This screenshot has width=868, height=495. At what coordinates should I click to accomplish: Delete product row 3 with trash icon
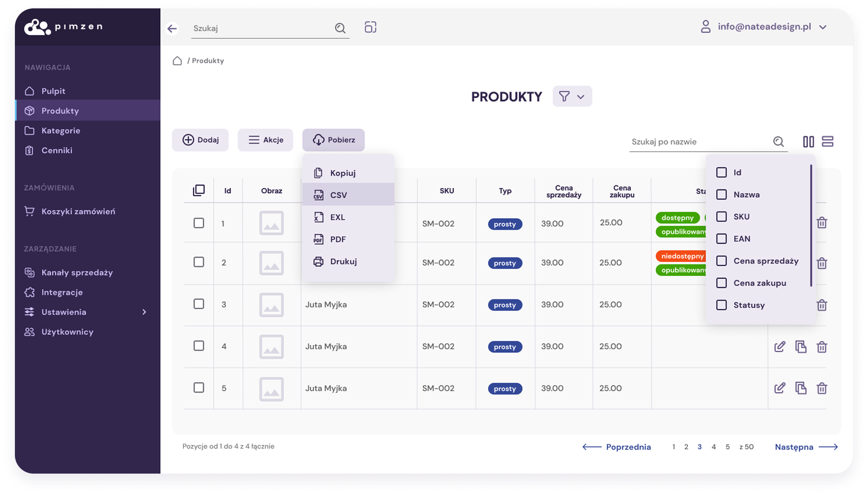(822, 305)
